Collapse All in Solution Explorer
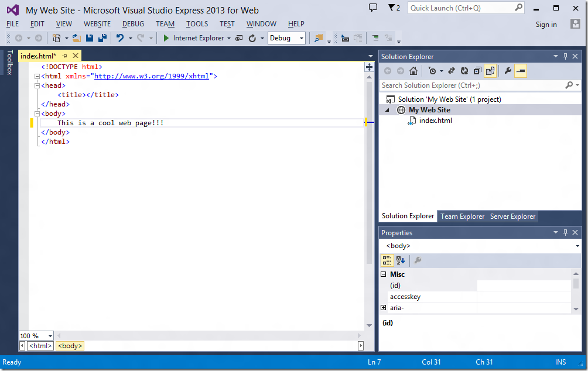Screen dimensions: 588x371 (x=477, y=71)
